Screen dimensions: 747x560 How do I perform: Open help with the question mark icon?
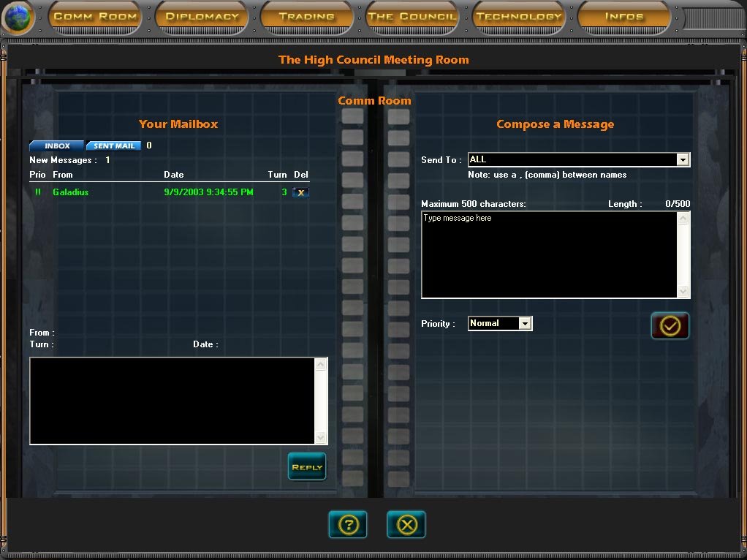[348, 525]
